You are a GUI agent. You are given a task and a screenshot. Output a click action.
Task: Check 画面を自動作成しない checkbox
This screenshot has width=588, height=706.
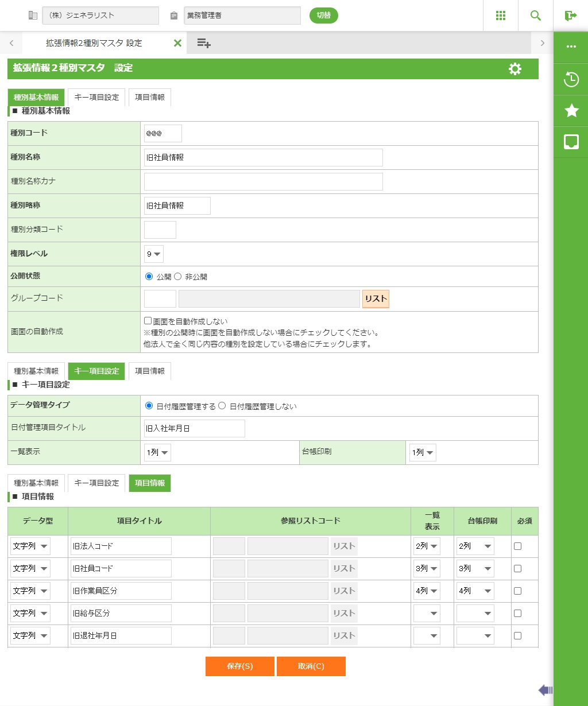pyautogui.click(x=148, y=321)
